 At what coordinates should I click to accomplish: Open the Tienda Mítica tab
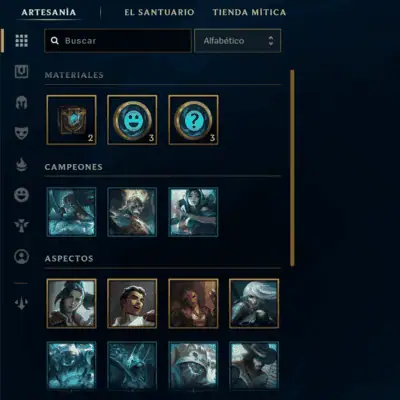(x=249, y=12)
